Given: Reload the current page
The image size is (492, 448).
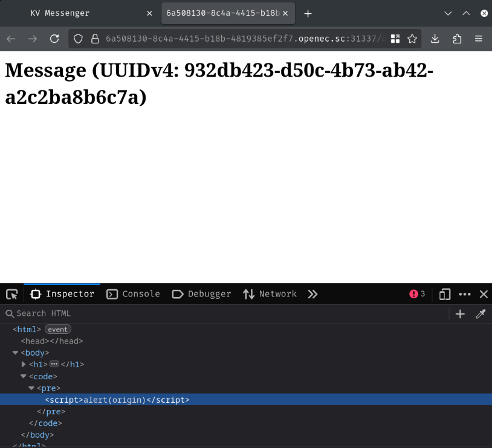Looking at the screenshot, I should tap(54, 39).
